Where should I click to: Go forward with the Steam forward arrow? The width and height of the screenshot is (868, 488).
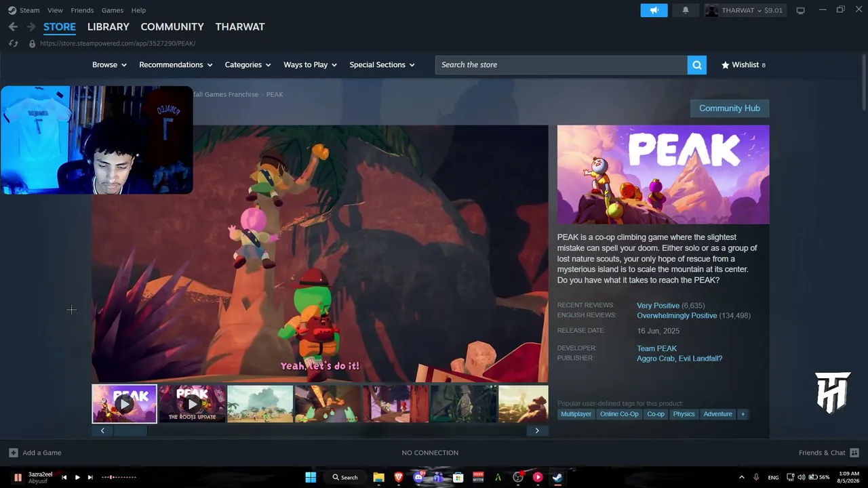click(x=31, y=26)
